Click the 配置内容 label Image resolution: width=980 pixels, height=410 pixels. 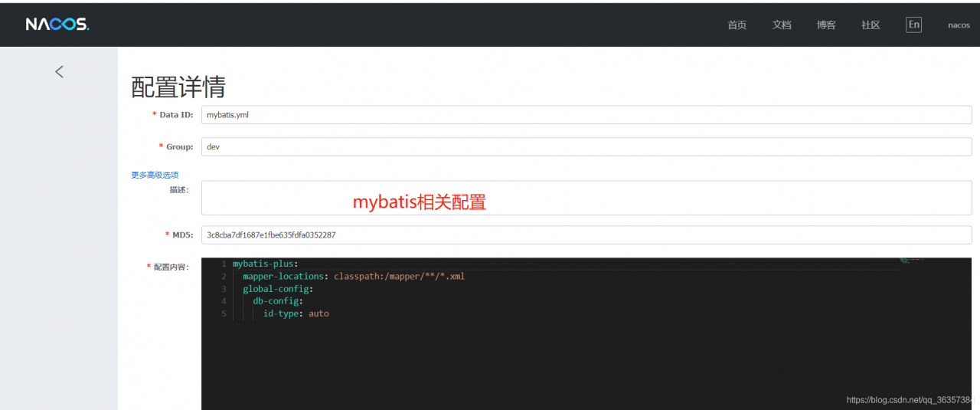(x=171, y=267)
